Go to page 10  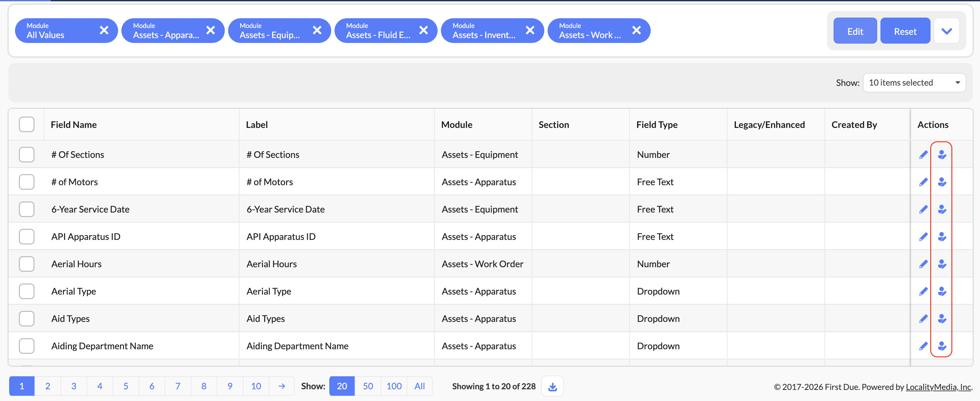coord(256,386)
